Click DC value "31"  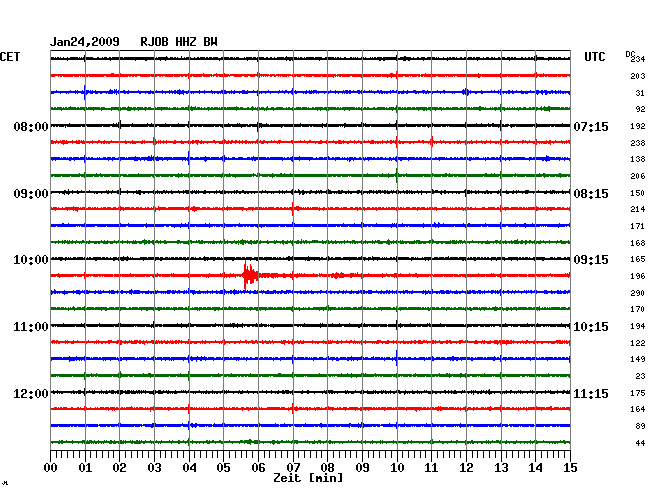click(x=640, y=93)
